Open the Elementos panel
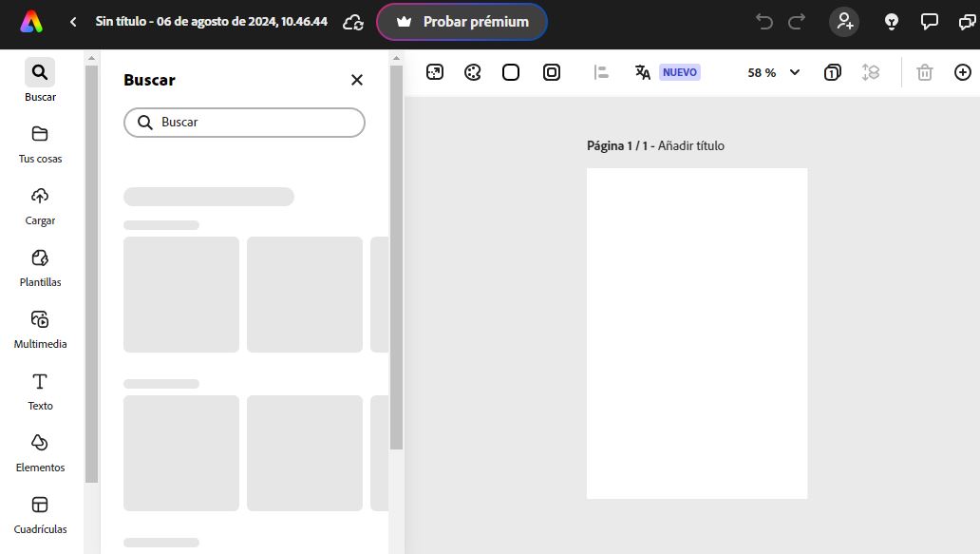The width and height of the screenshot is (980, 554). [x=40, y=453]
